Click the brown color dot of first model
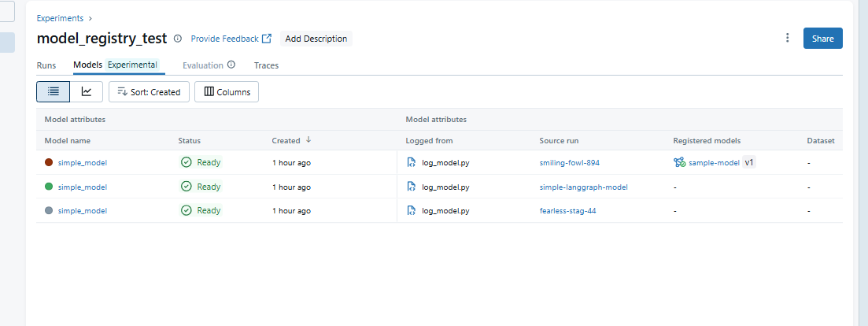 49,162
